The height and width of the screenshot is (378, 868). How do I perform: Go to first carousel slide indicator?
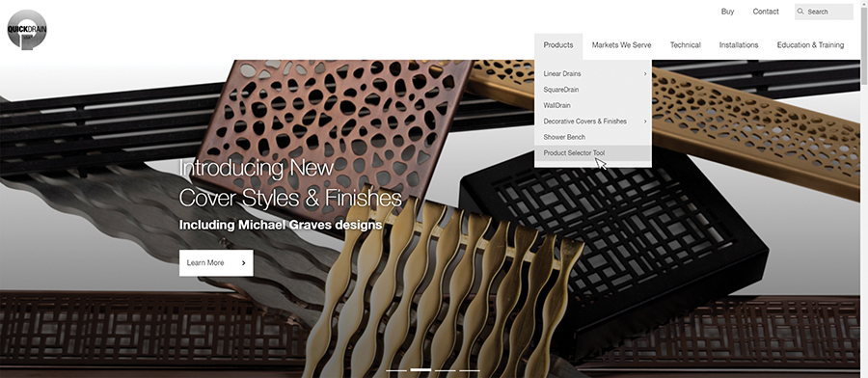[x=396, y=370]
